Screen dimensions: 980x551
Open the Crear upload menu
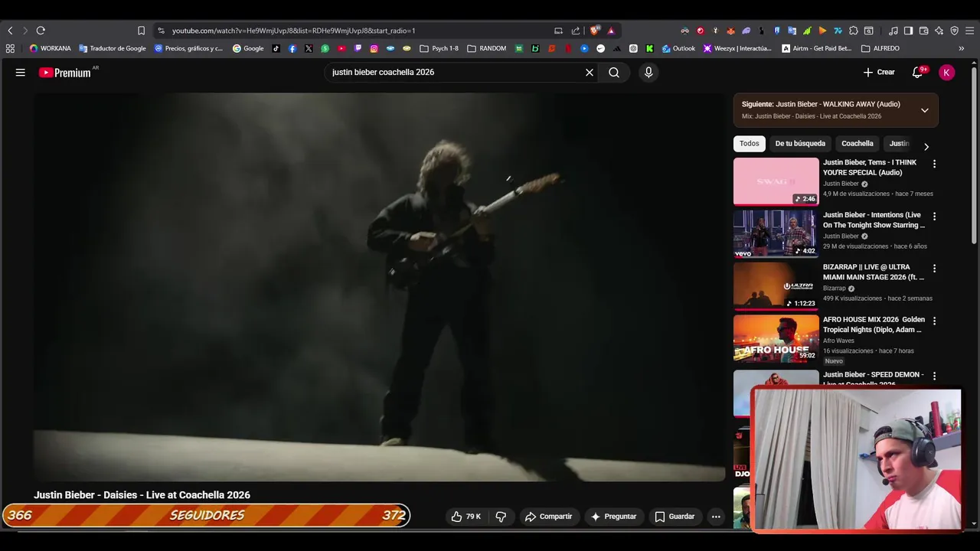tap(879, 72)
